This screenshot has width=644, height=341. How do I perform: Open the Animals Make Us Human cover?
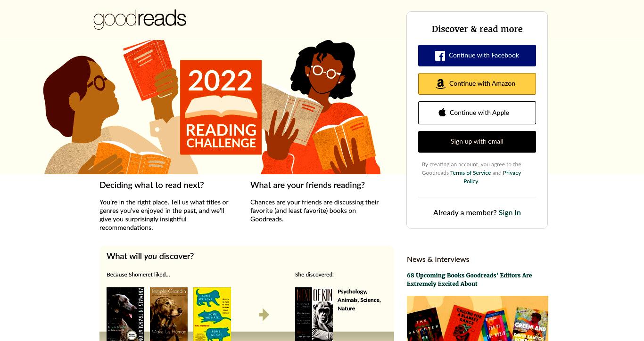tap(169, 314)
